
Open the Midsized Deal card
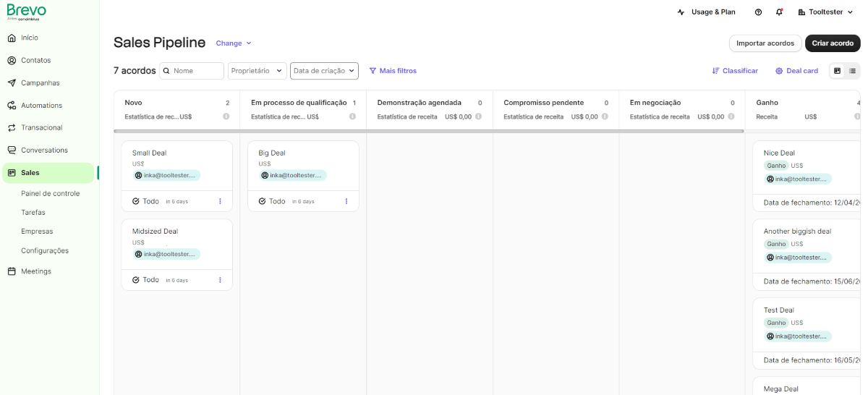(177, 255)
